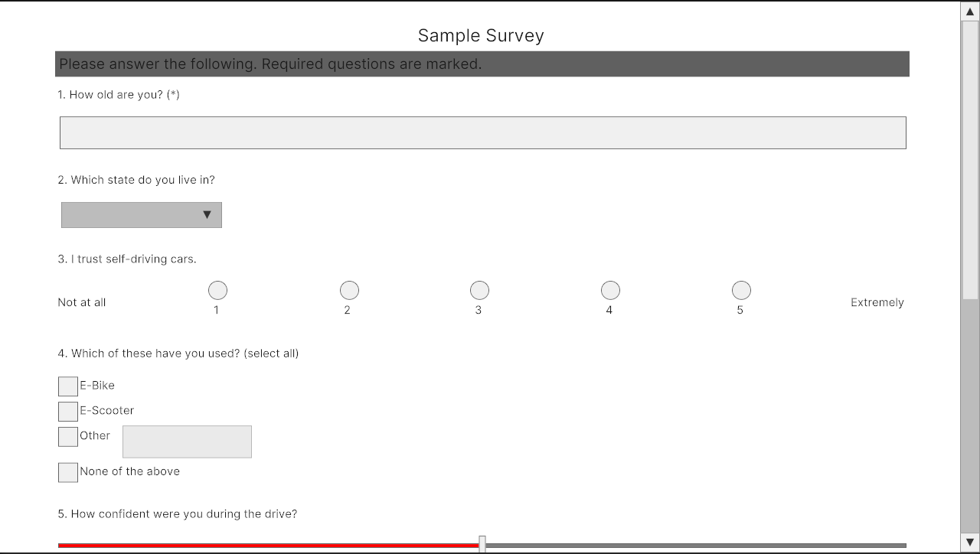Open the state selection dropdown
Viewport: 980px width, 554px height.
tap(142, 215)
